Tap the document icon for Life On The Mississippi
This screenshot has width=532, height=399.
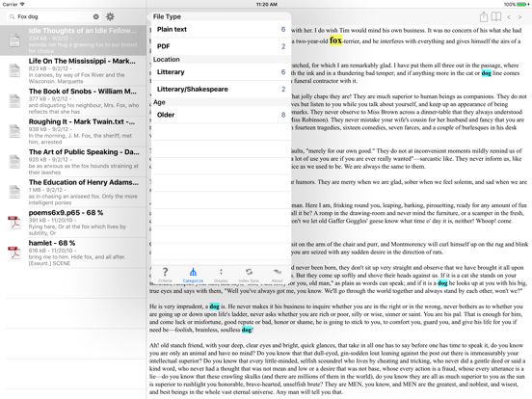pos(14,70)
